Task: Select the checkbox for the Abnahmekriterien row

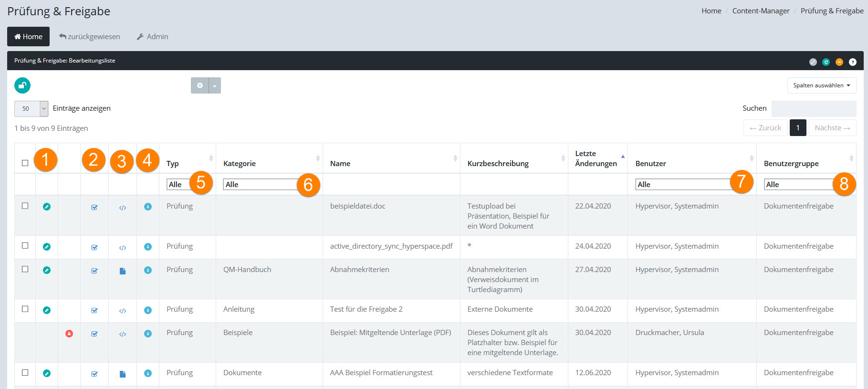Action: [x=25, y=270]
